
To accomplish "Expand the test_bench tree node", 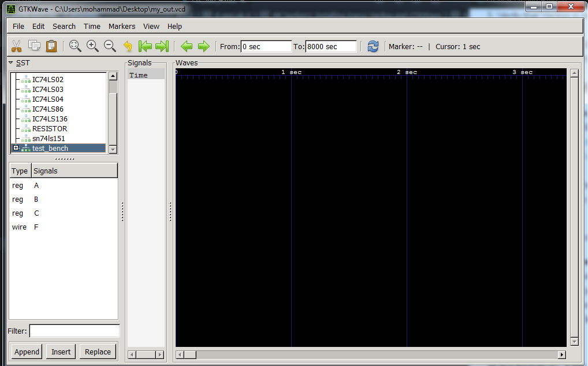I will (x=16, y=148).
